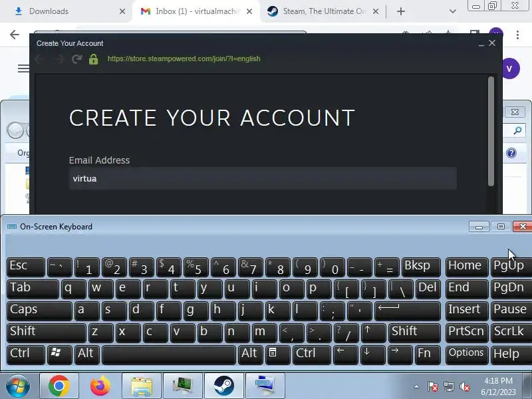Toggle the Caps key
The height and width of the screenshot is (399, 532).
tap(39, 311)
